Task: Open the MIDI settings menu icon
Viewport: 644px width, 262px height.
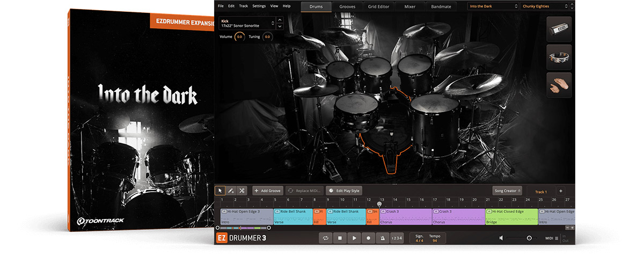Action: (x=557, y=238)
